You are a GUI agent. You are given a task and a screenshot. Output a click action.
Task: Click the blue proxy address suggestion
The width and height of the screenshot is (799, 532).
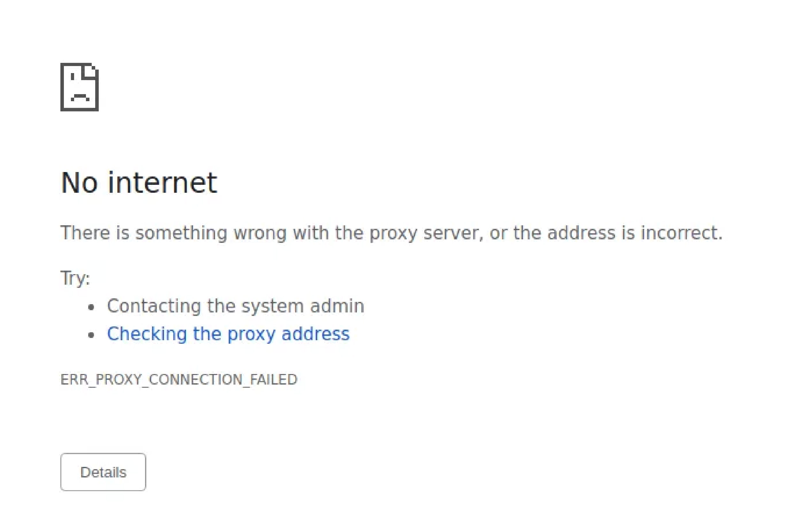click(x=228, y=334)
